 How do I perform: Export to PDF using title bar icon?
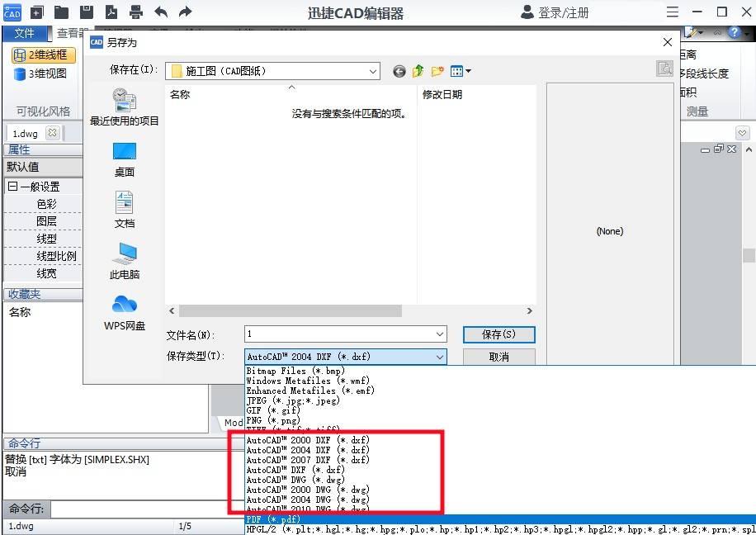111,12
